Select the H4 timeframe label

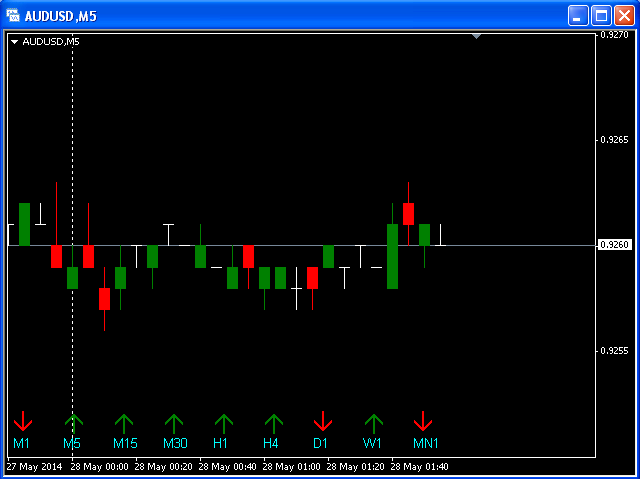click(271, 443)
